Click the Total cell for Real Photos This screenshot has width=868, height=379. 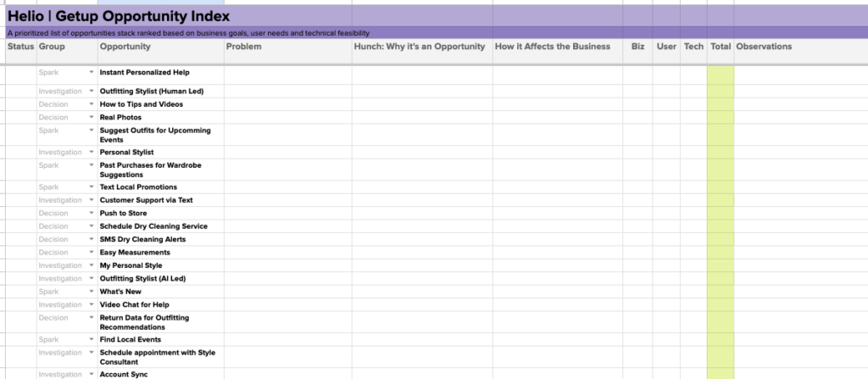(x=721, y=118)
